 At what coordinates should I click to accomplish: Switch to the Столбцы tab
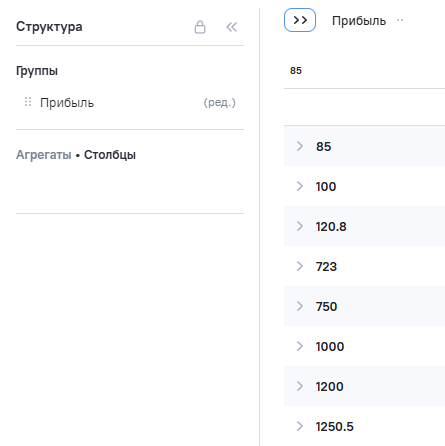pyautogui.click(x=110, y=155)
